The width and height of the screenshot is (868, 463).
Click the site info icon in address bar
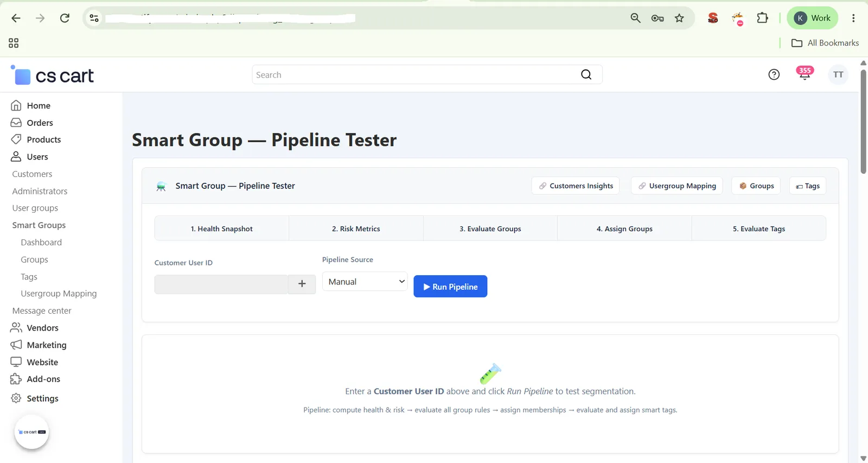[x=94, y=18]
